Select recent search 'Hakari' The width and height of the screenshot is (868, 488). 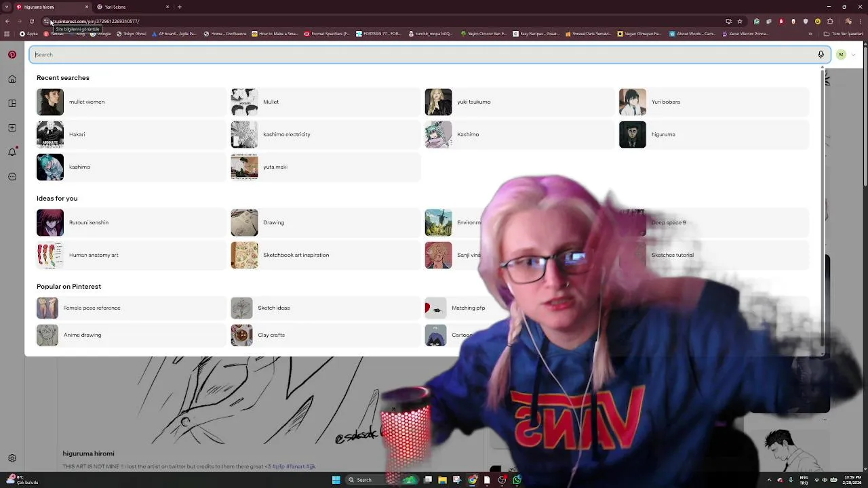(x=132, y=134)
